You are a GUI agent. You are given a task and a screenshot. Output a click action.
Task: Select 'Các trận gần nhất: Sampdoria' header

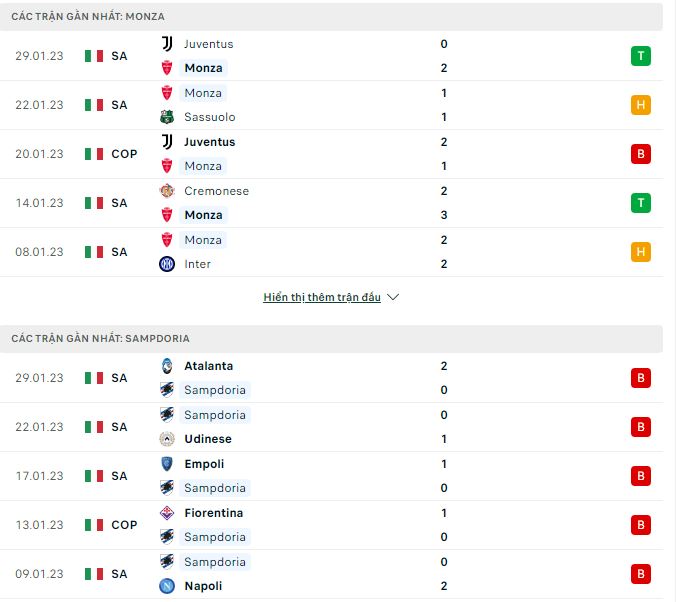tap(331, 339)
